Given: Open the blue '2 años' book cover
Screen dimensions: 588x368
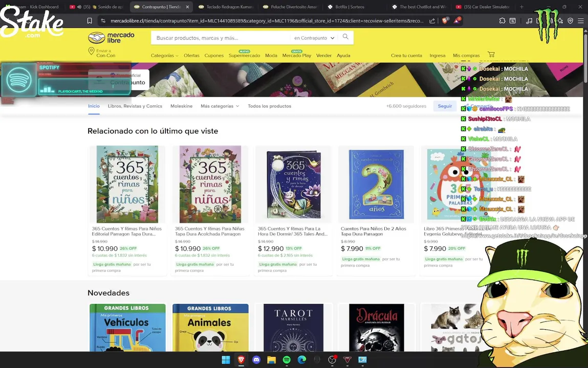Looking at the screenshot, I should coord(377,184).
